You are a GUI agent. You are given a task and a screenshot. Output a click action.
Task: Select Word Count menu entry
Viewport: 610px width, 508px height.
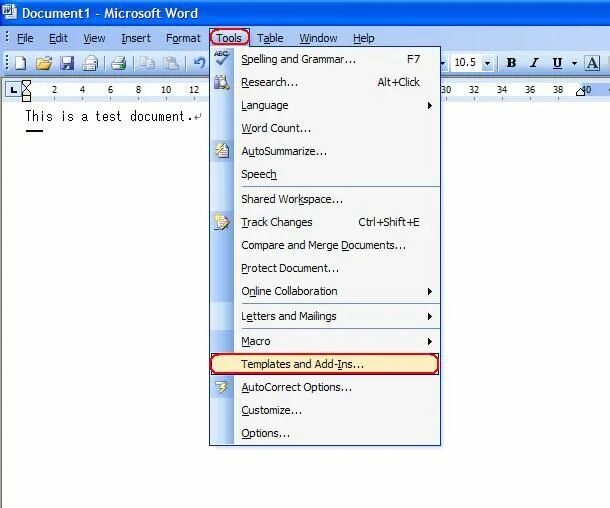pos(325,128)
